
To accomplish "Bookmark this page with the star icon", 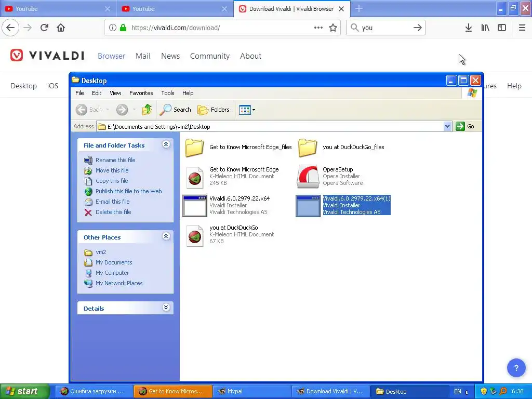I will click(x=333, y=28).
